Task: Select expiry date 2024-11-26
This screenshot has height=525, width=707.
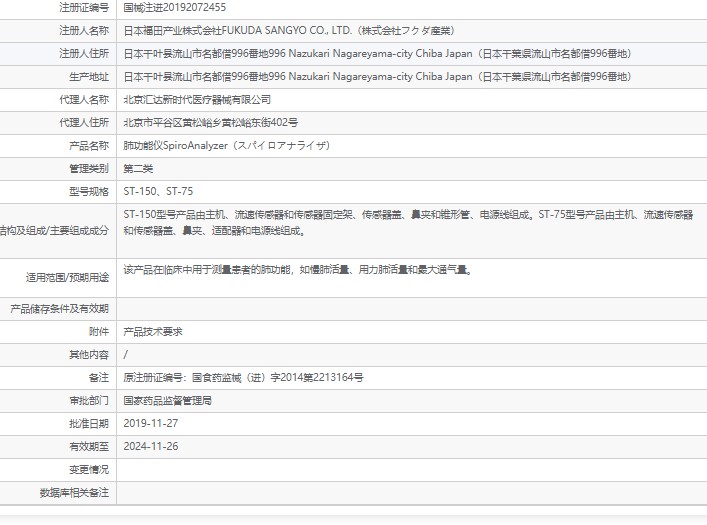Action: 151,447
